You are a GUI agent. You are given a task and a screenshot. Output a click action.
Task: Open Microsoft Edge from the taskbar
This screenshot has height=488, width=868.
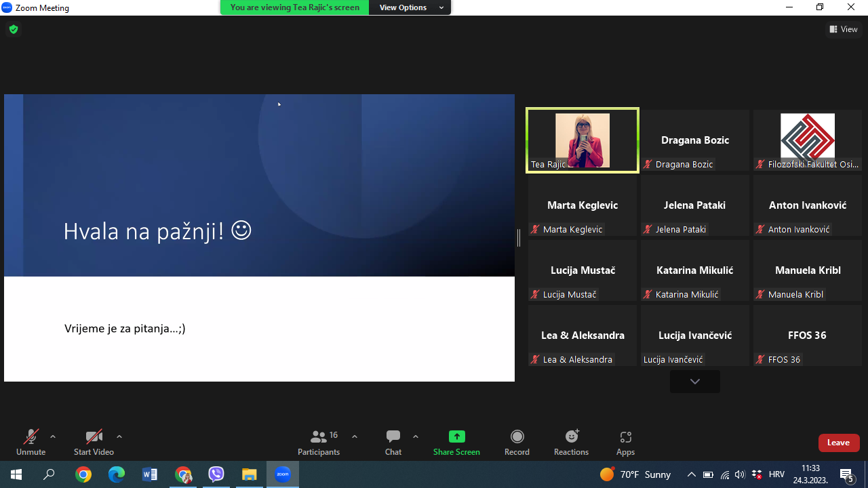[x=117, y=474]
